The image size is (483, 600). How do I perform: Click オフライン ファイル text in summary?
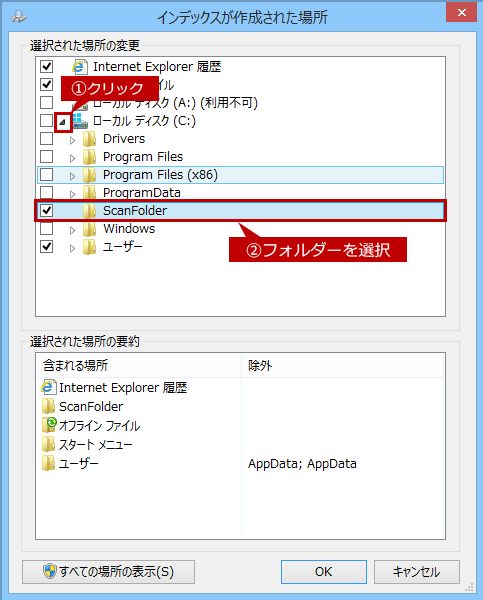point(100,426)
